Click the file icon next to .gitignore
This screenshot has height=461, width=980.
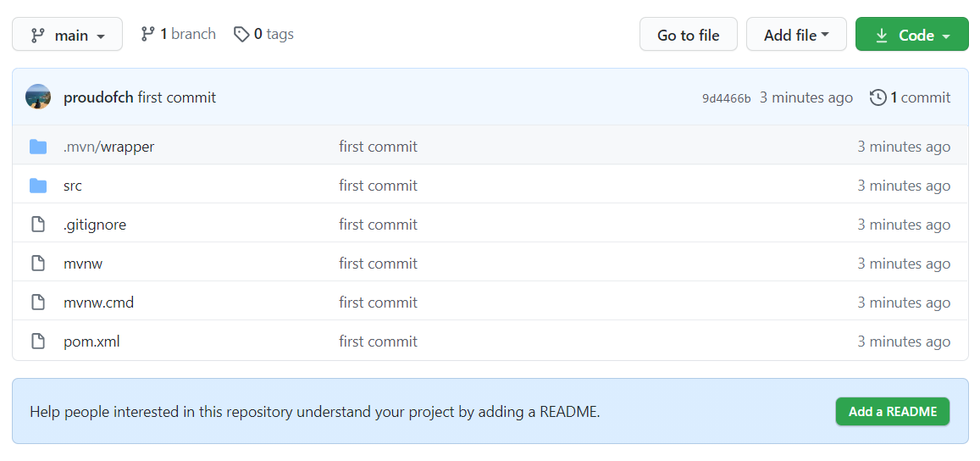click(38, 225)
